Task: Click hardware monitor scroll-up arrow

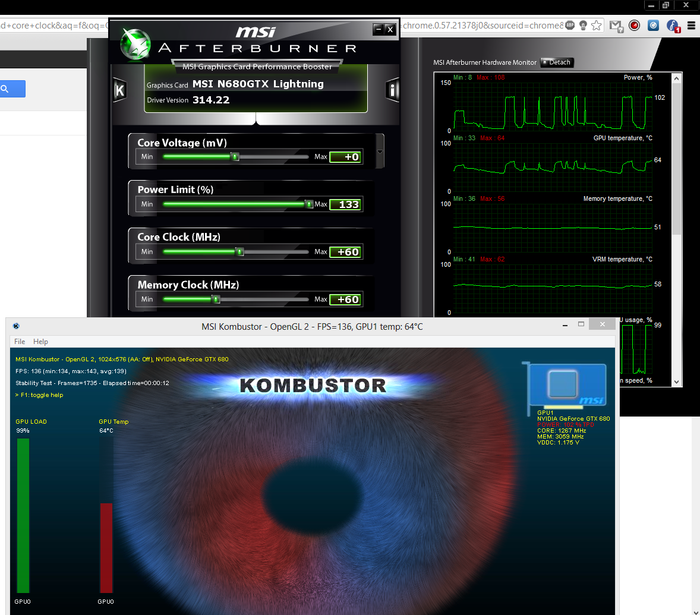Action: [x=676, y=78]
